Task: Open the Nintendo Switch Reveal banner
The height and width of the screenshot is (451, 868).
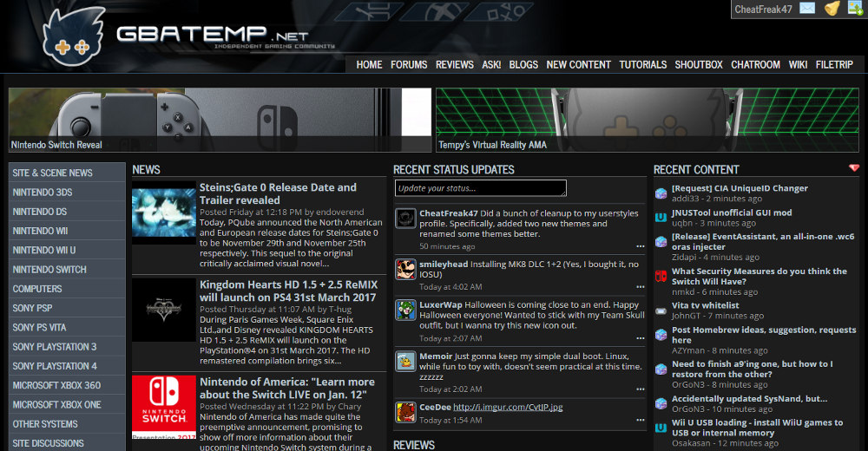Action: coord(220,120)
